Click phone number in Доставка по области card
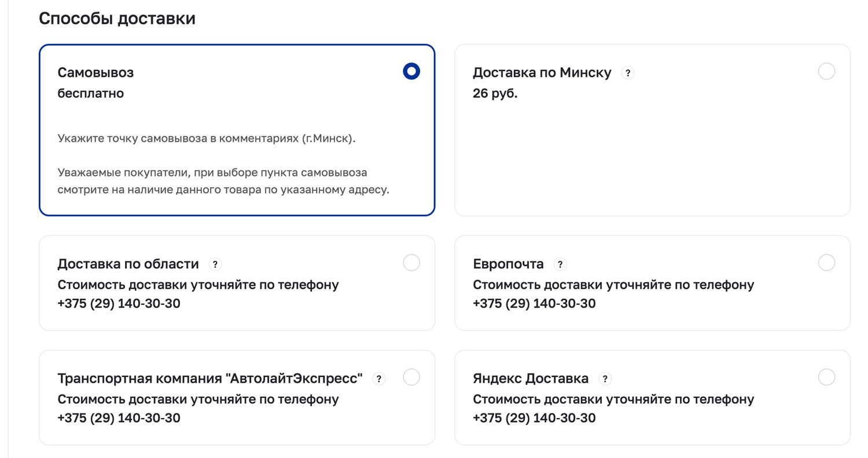The image size is (868, 458). coord(119,304)
